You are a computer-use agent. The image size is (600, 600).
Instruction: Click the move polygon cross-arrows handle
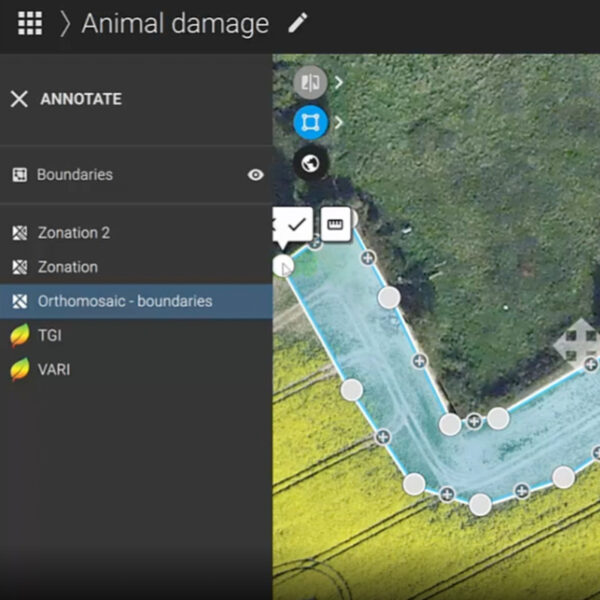coord(576,341)
